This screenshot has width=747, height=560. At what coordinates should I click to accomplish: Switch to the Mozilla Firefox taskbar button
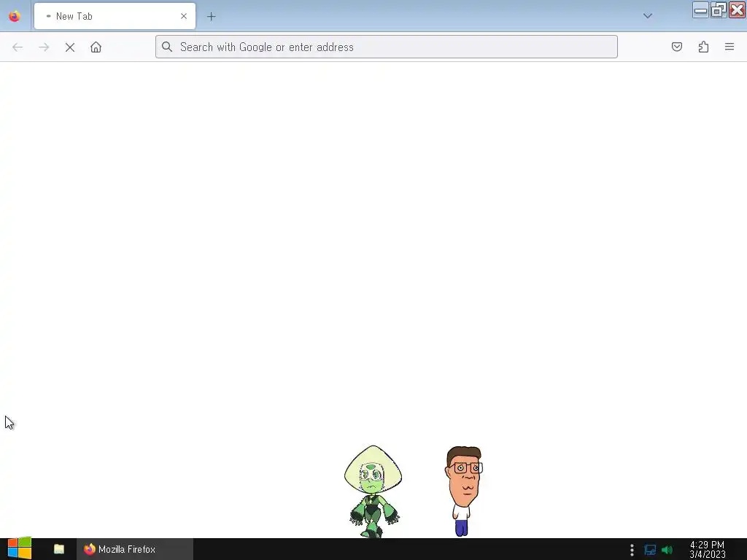tap(135, 549)
